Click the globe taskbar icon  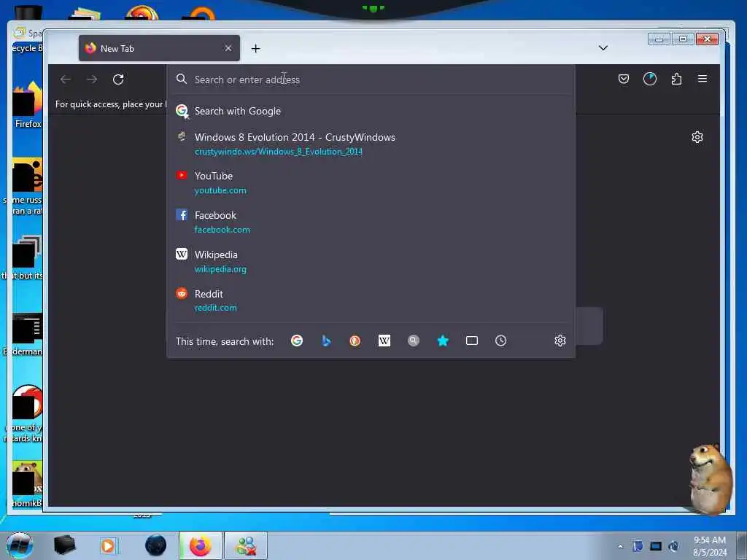click(x=156, y=545)
